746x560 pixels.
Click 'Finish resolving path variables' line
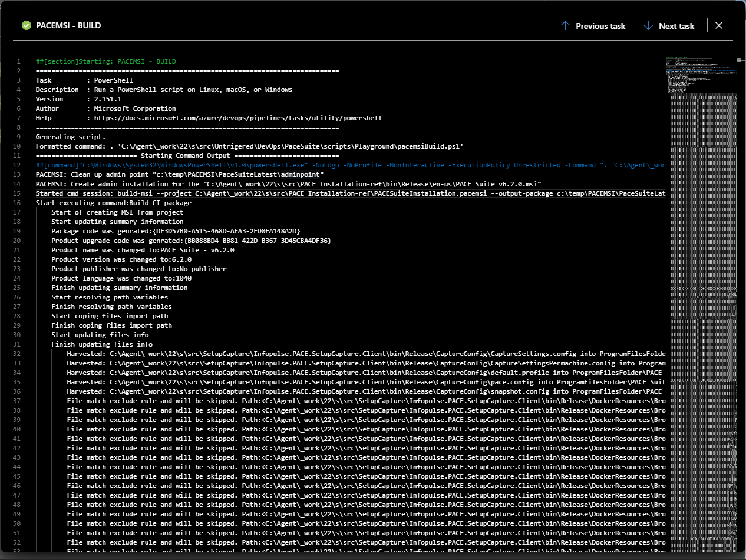tap(111, 307)
